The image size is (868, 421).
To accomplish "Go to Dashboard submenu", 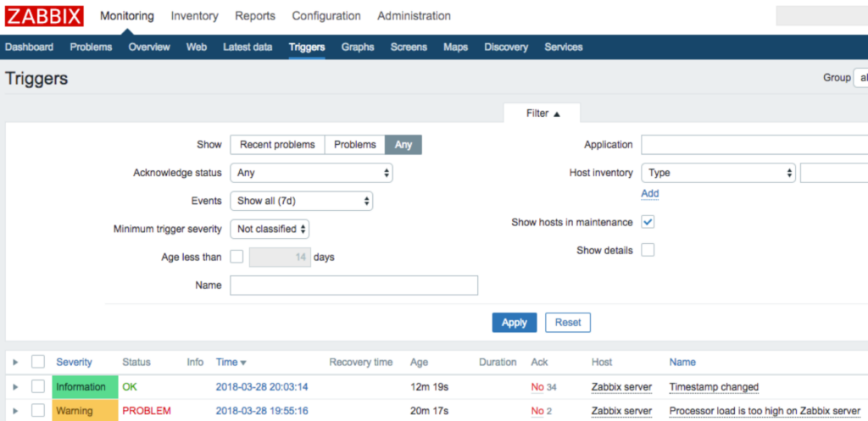I will [30, 47].
